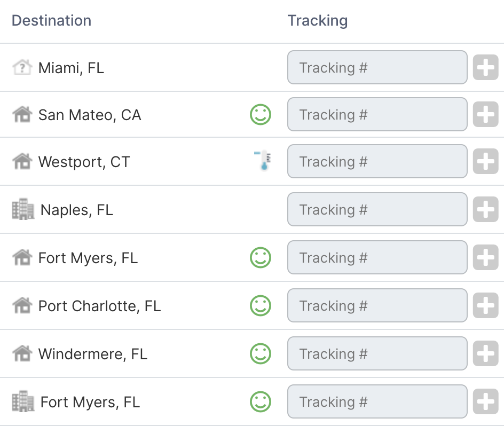The image size is (504, 426).
Task: Click the green smiley on the Windermere row
Action: point(261,354)
